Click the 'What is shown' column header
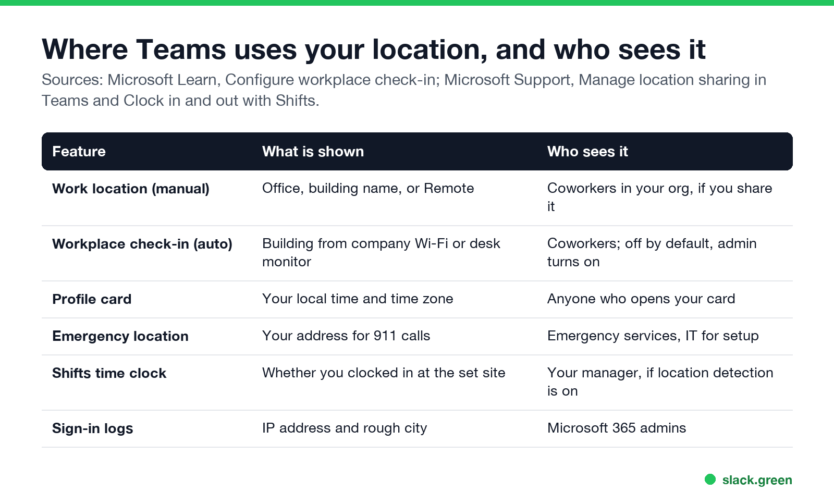This screenshot has width=834, height=504. coord(313,152)
